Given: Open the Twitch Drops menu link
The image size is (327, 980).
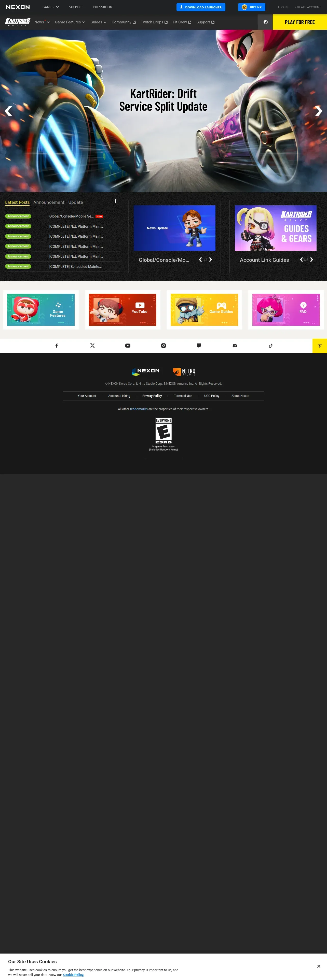Looking at the screenshot, I should (154, 22).
